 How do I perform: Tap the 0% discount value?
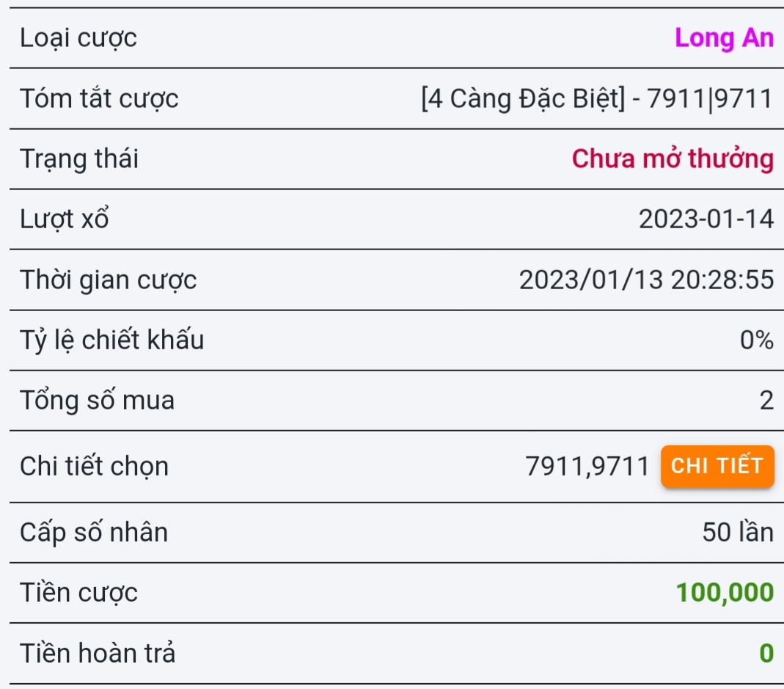[756, 340]
